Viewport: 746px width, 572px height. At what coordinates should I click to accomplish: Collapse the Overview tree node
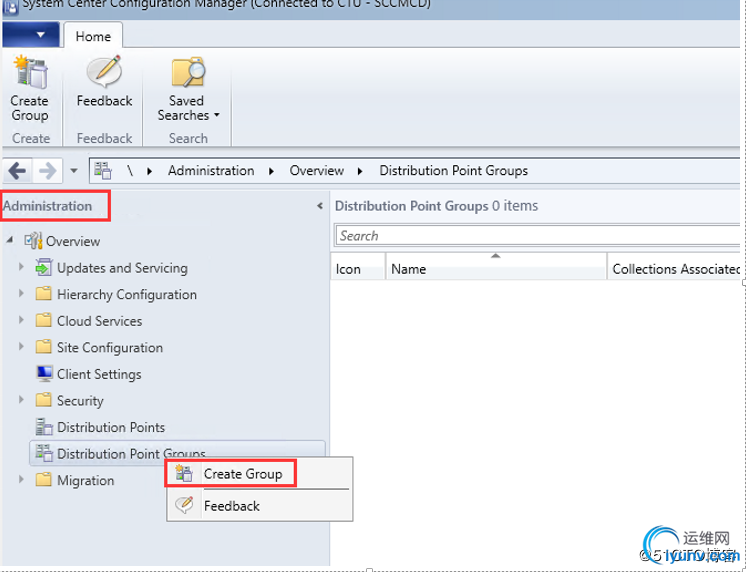click(10, 240)
